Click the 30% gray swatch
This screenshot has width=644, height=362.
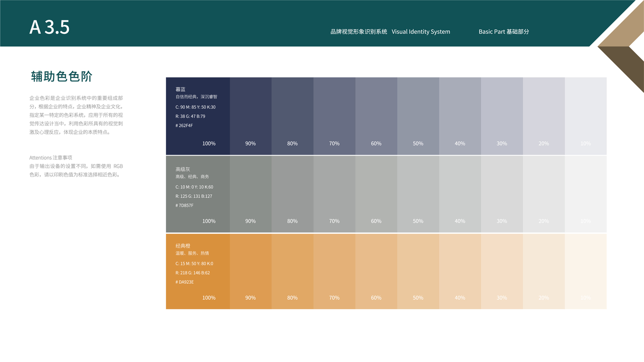[502, 194]
